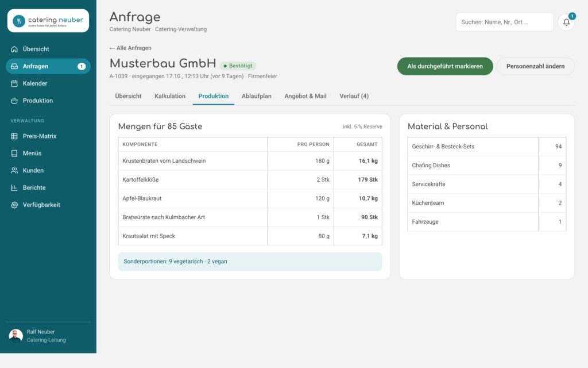Go to Kalender in the sidebar
The image size is (588, 368).
(x=48, y=83)
